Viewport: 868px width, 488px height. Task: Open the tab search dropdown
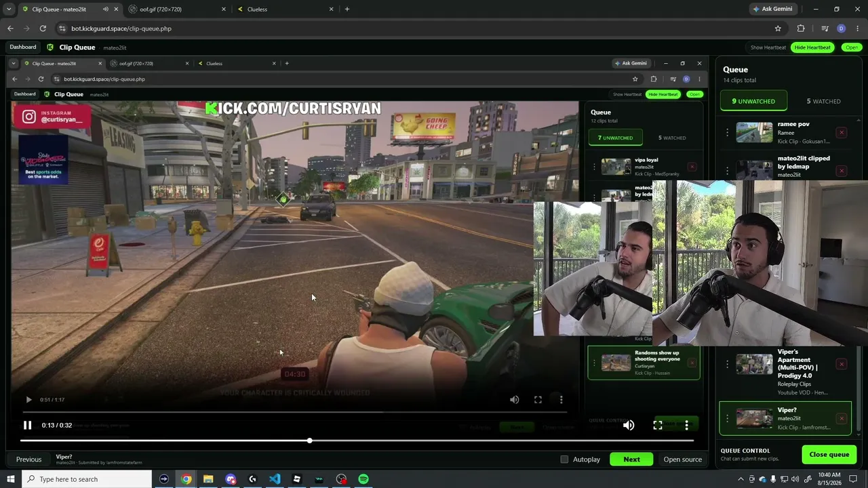point(9,9)
